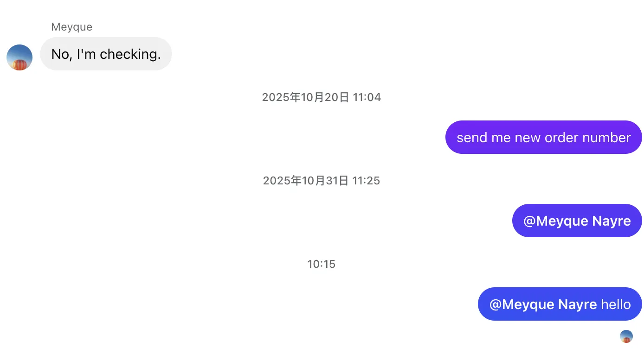Image resolution: width=644 pixels, height=354 pixels.
Task: Click the "send me new order number" bubble
Action: (543, 138)
